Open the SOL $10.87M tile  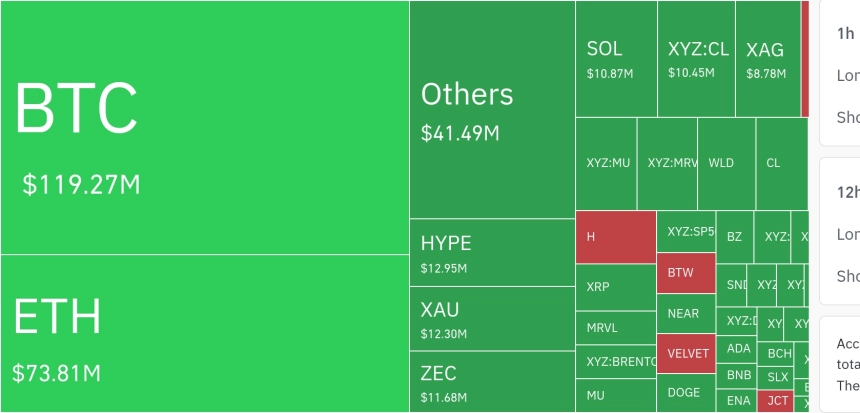[x=616, y=59]
